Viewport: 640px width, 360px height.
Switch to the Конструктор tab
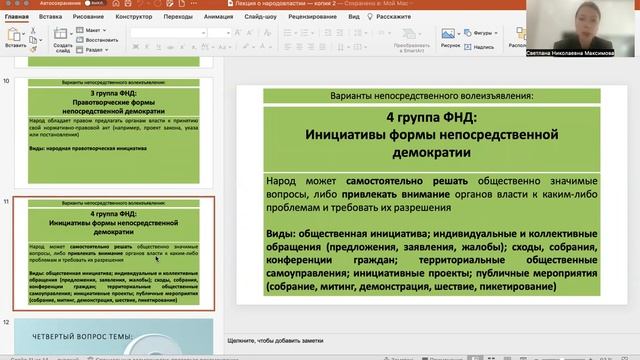tap(133, 17)
